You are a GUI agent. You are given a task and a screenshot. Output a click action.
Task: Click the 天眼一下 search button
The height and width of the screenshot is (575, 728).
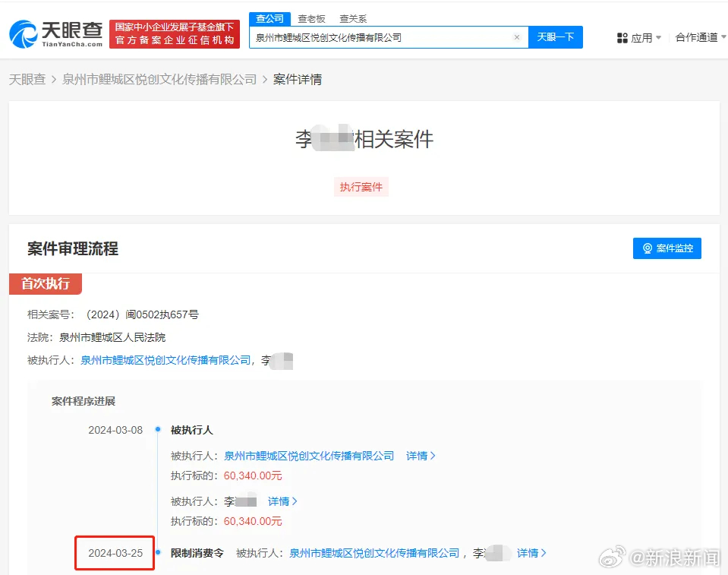(555, 37)
